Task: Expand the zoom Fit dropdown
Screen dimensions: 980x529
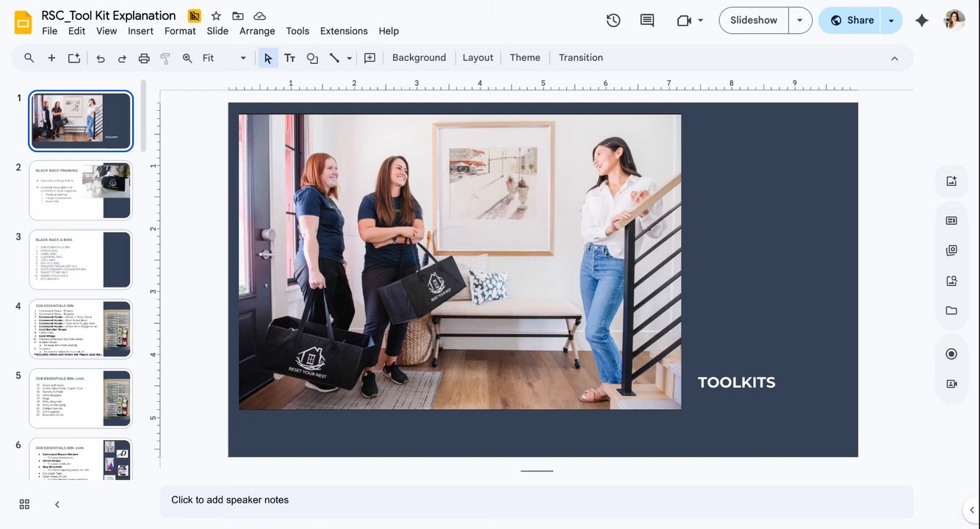Action: pyautogui.click(x=243, y=58)
